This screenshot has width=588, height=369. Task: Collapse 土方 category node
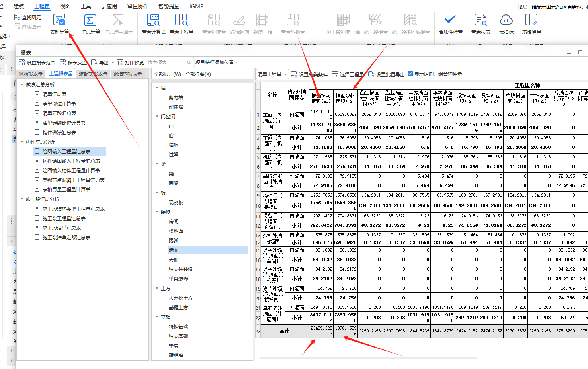point(157,288)
